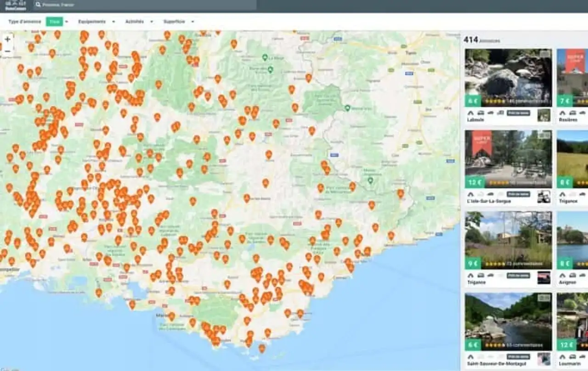Click the search magnifier icon

pos(38,5)
